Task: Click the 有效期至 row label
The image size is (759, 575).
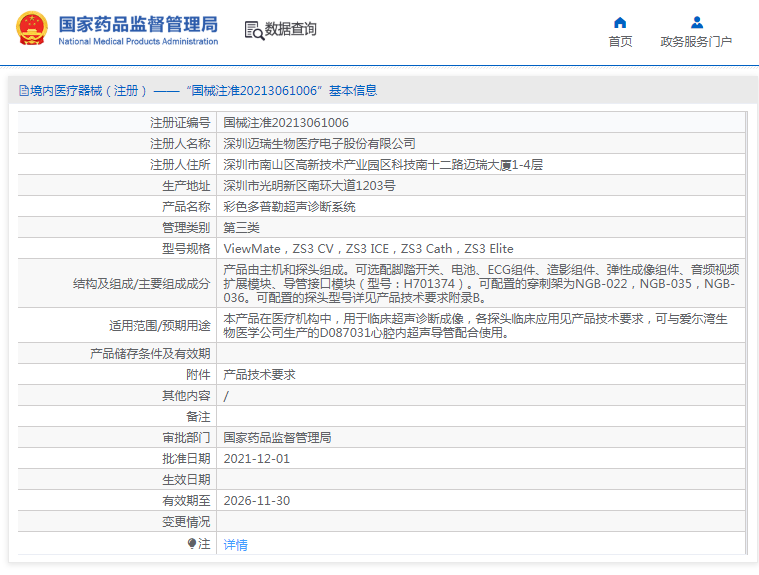Action: point(186,501)
